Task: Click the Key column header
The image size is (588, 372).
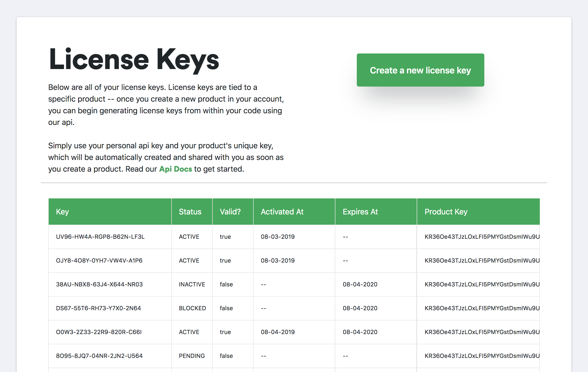Action: point(62,212)
